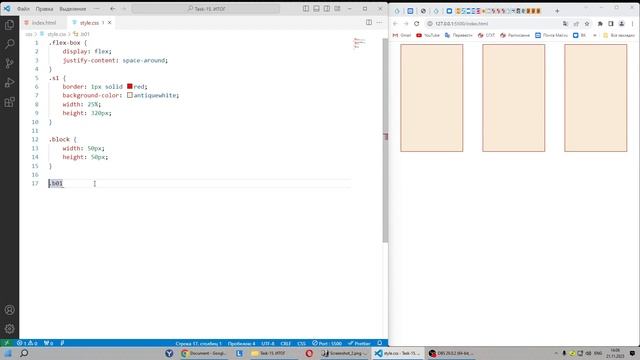The image size is (640, 360).
Task: Open the editor More Actions ellipsis
Action: [379, 22]
